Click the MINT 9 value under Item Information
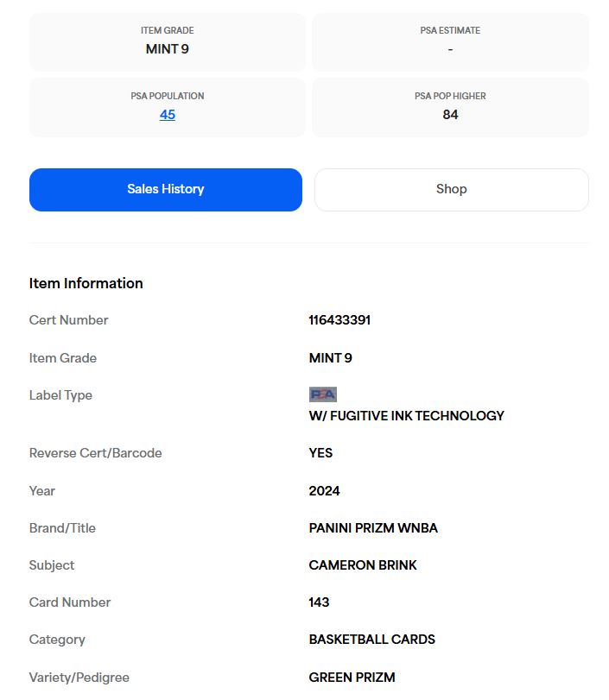This screenshot has width=609, height=700. 330,358
